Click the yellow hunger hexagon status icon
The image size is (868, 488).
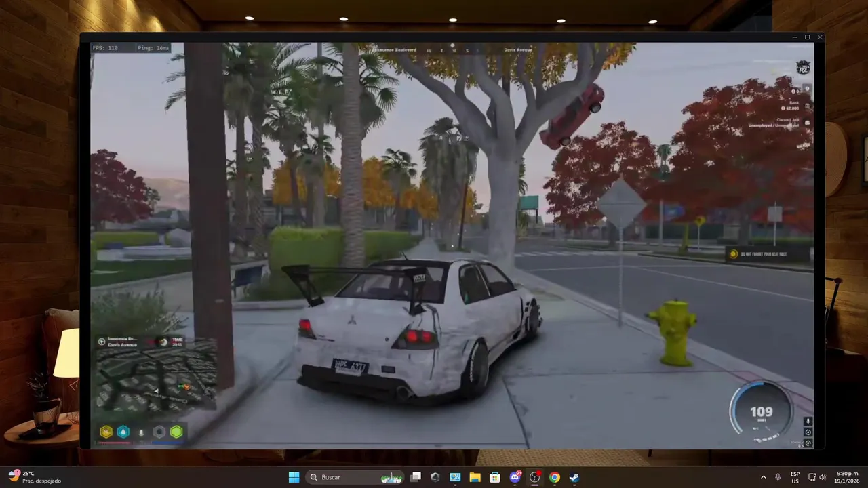click(106, 432)
